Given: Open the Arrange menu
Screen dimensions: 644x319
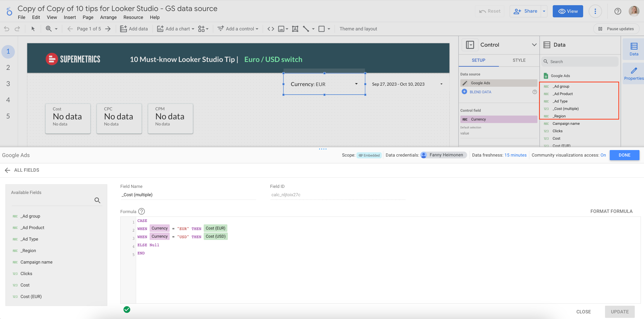Looking at the screenshot, I should [x=108, y=17].
